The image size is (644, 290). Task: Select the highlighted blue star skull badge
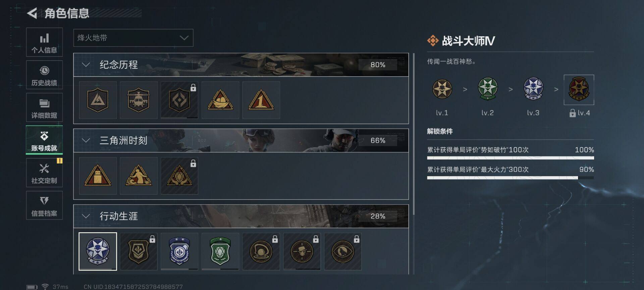click(x=98, y=251)
